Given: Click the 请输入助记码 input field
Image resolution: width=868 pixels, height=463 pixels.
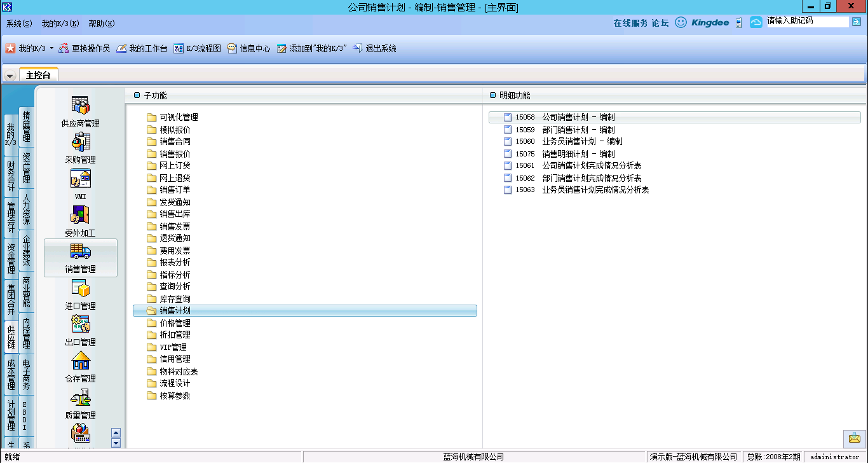Looking at the screenshot, I should (x=807, y=21).
